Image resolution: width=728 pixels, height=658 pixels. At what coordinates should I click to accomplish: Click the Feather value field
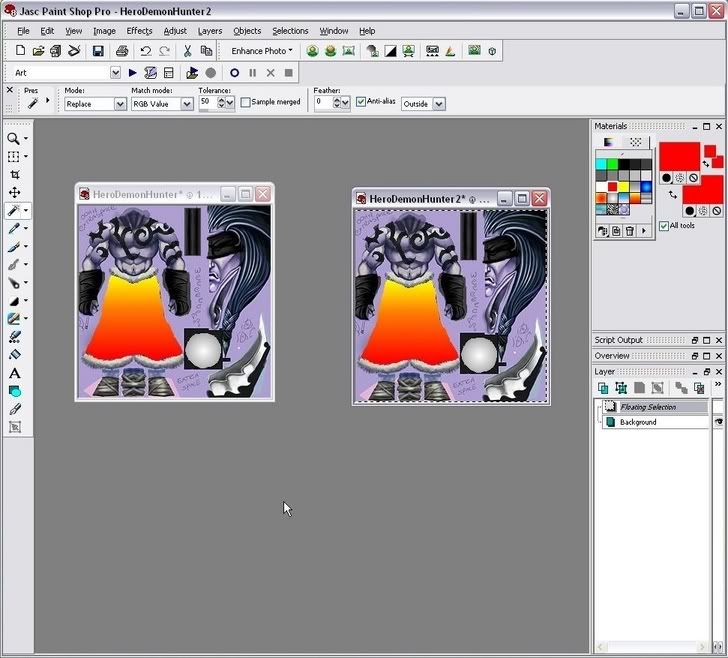(x=323, y=102)
